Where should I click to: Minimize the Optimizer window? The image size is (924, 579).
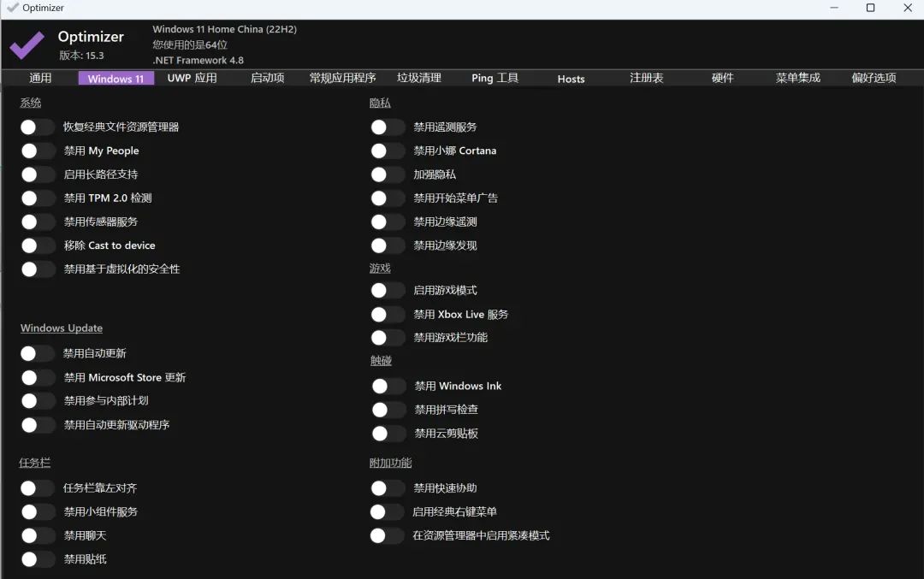pos(834,8)
